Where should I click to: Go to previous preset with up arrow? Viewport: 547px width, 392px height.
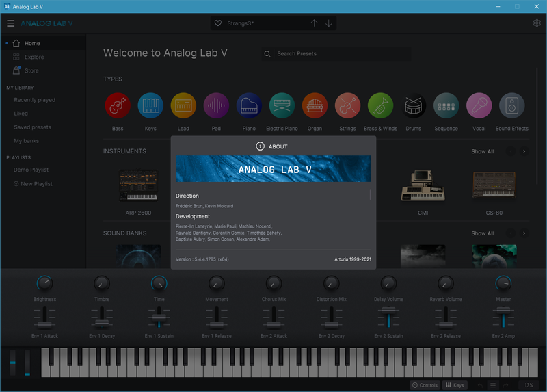(x=314, y=23)
